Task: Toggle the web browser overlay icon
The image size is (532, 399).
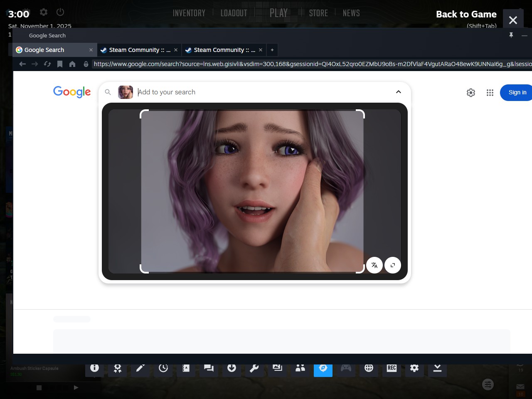Action: [323, 368]
